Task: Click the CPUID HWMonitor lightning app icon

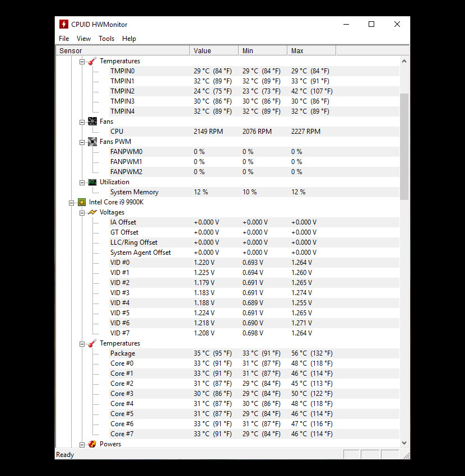Action: 63,24
